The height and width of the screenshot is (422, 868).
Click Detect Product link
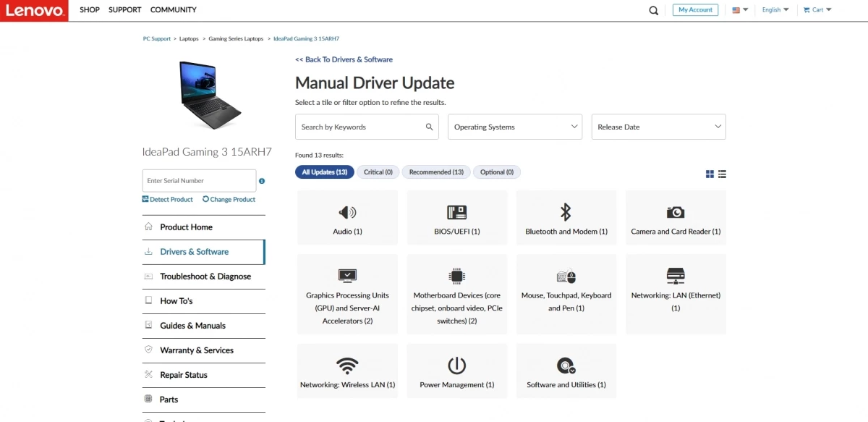pyautogui.click(x=168, y=199)
